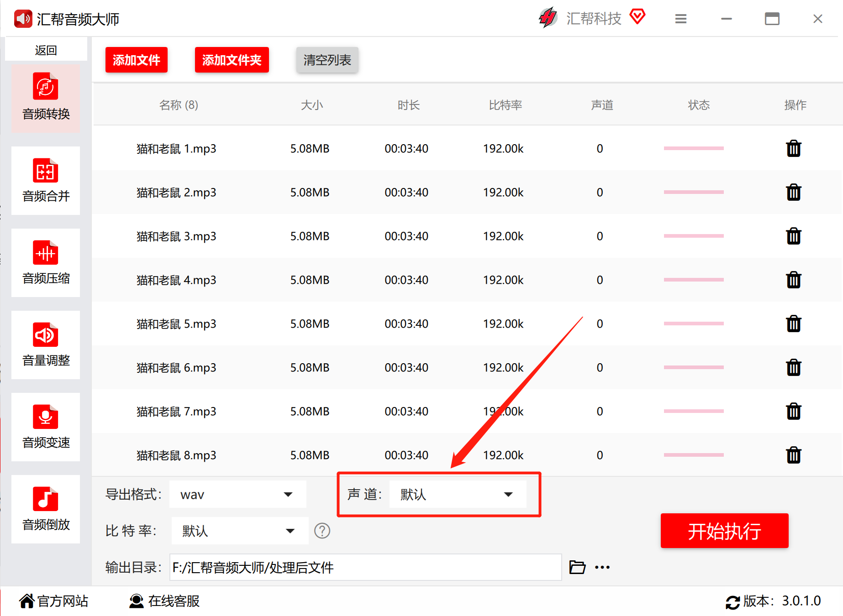
Task: Click progress bar of 猫和老鼠 1.mp3
Action: [694, 148]
